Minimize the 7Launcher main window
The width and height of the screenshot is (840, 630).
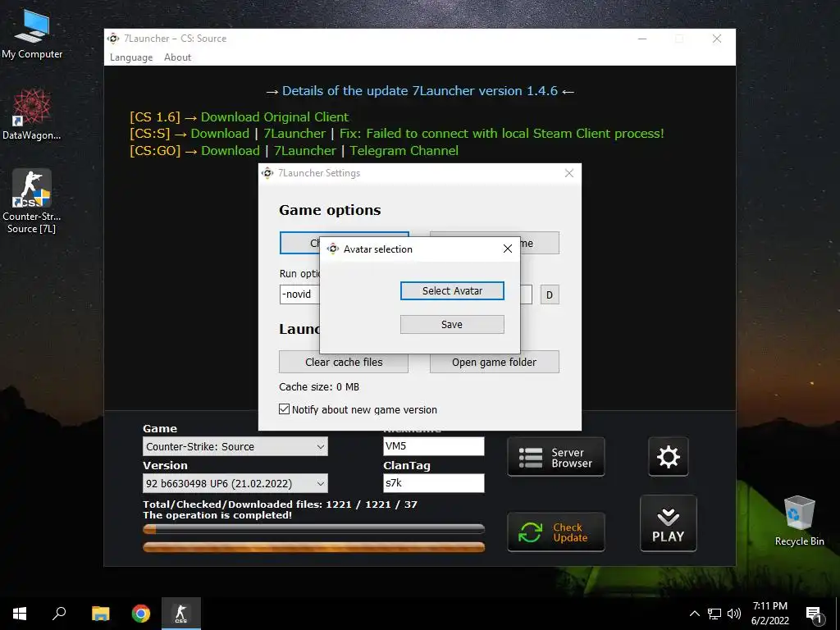pos(642,39)
